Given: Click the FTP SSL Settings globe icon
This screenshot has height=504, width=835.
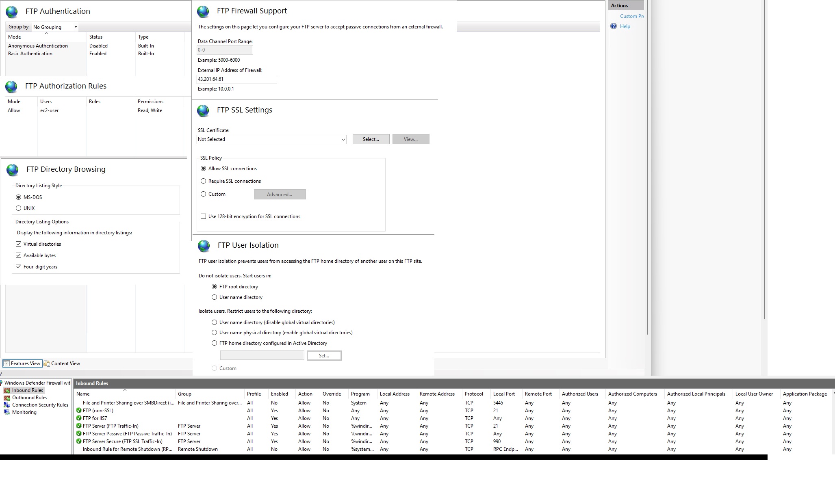Looking at the screenshot, I should pyautogui.click(x=203, y=110).
